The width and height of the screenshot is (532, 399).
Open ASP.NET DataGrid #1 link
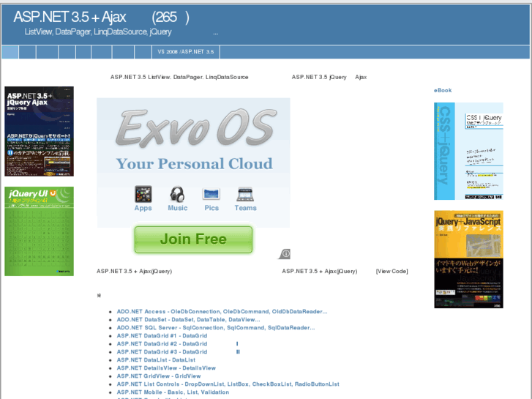162,336
